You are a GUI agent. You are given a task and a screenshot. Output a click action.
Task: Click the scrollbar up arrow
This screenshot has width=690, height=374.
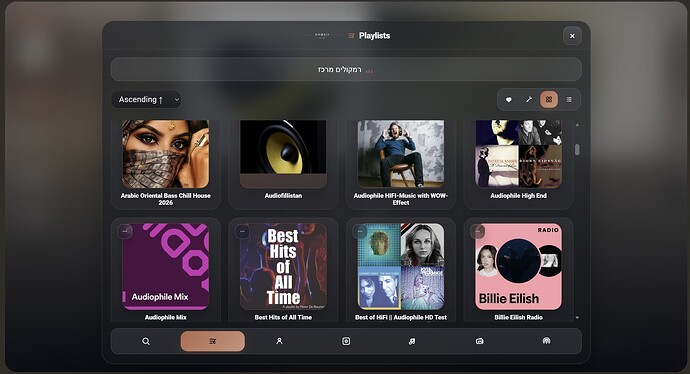[577, 125]
